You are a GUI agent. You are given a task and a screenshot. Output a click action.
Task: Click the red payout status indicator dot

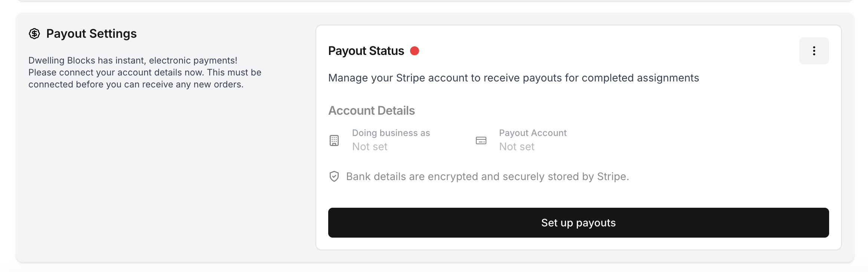(x=415, y=51)
